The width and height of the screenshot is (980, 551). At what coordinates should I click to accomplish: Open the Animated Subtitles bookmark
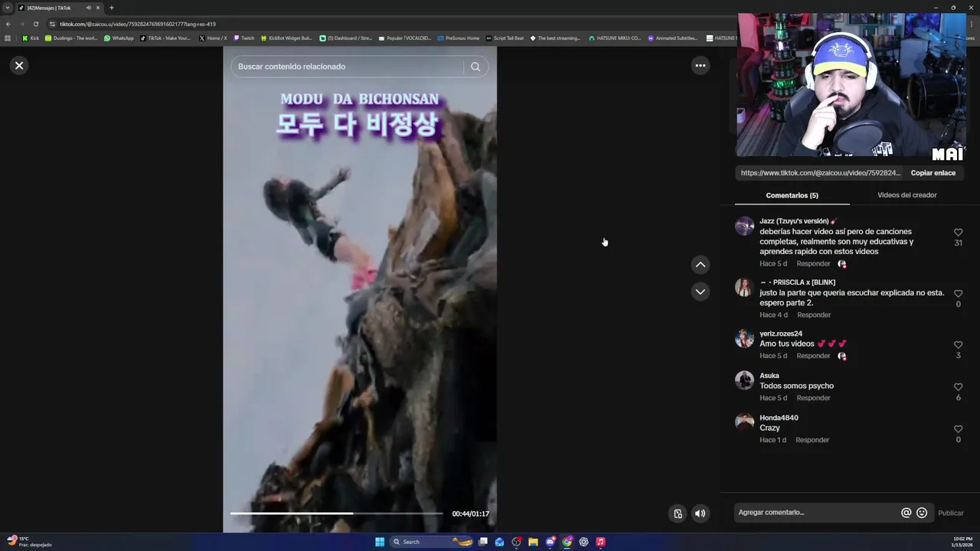point(673,37)
